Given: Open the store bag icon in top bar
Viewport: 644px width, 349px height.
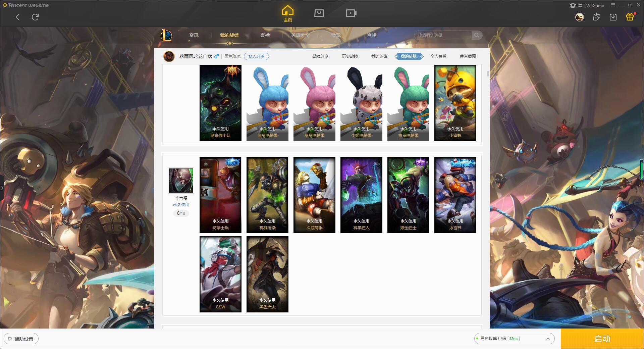Looking at the screenshot, I should coord(319,13).
